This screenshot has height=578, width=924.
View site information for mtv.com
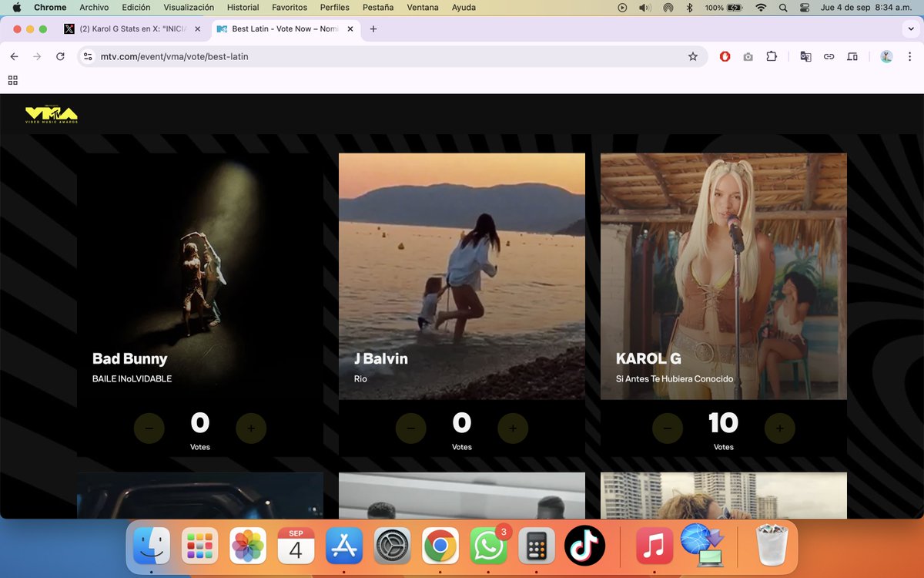coord(88,56)
